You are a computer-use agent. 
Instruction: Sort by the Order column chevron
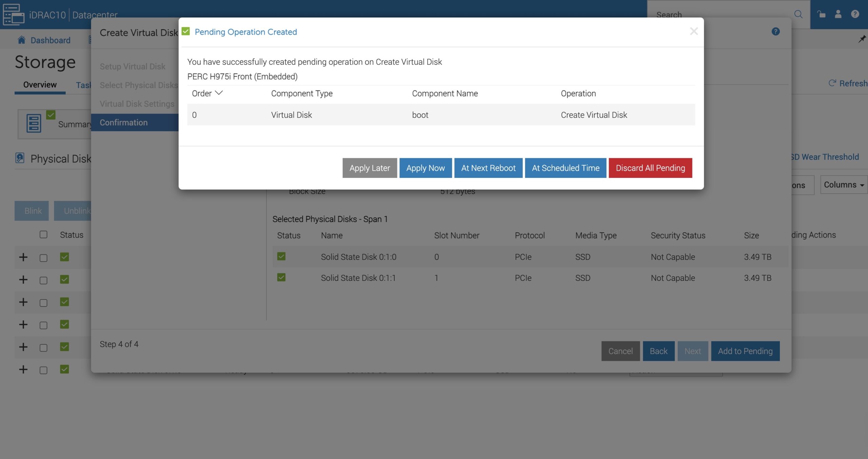coord(219,93)
